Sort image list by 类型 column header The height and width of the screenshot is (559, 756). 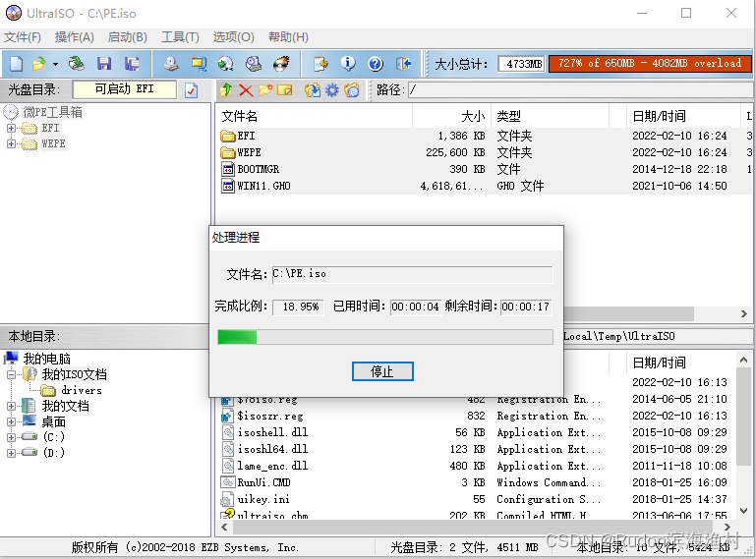pos(550,116)
